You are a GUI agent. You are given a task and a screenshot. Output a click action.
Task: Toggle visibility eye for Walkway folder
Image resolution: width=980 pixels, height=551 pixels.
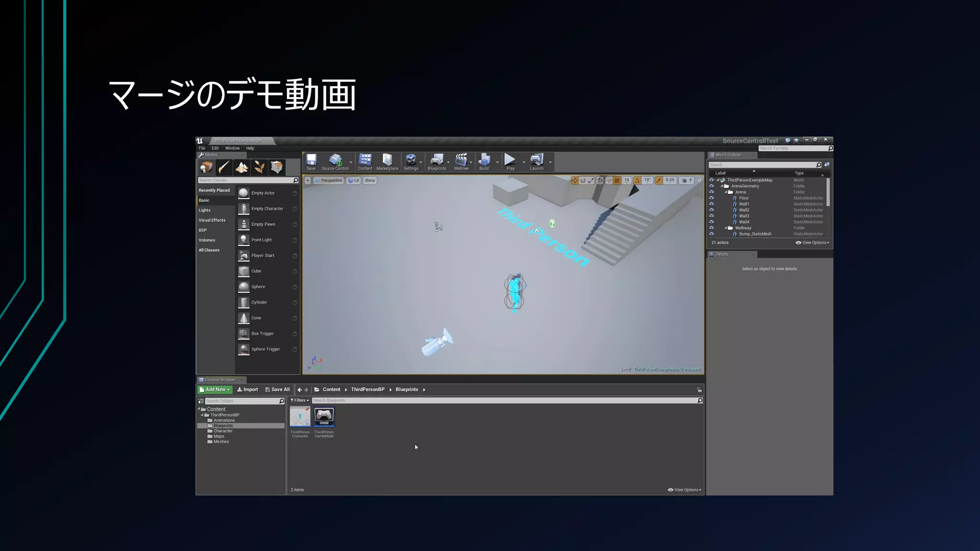(711, 228)
